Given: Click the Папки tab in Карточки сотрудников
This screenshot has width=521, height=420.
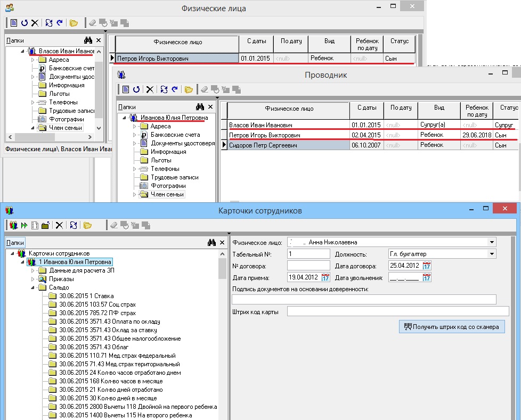Looking at the screenshot, I should pyautogui.click(x=15, y=243).
